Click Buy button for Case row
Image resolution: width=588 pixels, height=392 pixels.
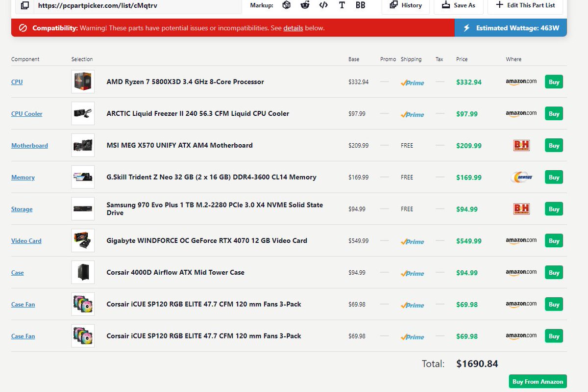(x=554, y=272)
